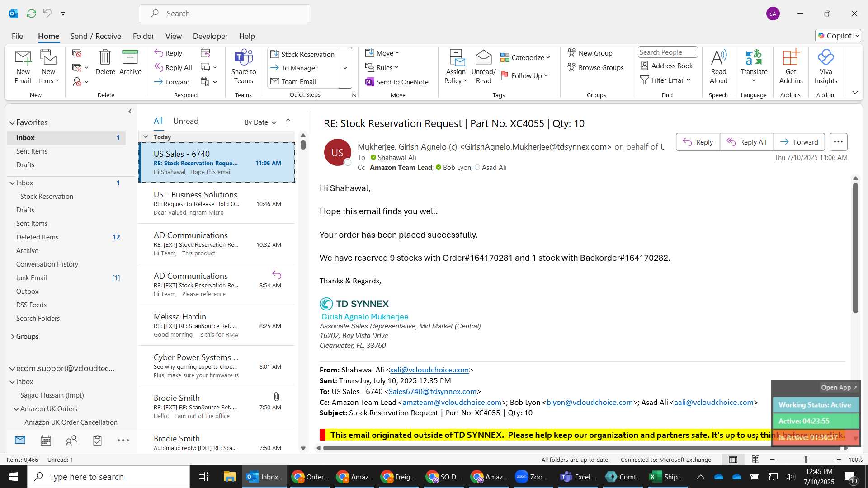Open File Explorer in taskbar

pos(230,477)
